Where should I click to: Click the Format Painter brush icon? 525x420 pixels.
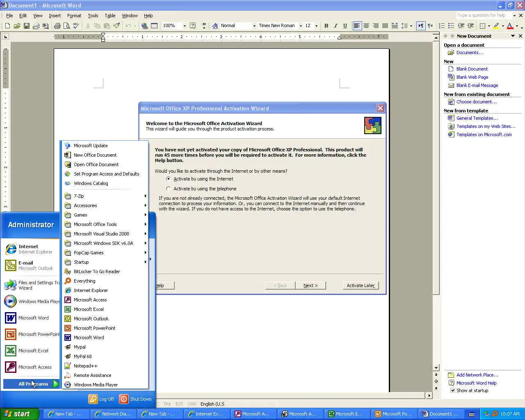point(116,26)
